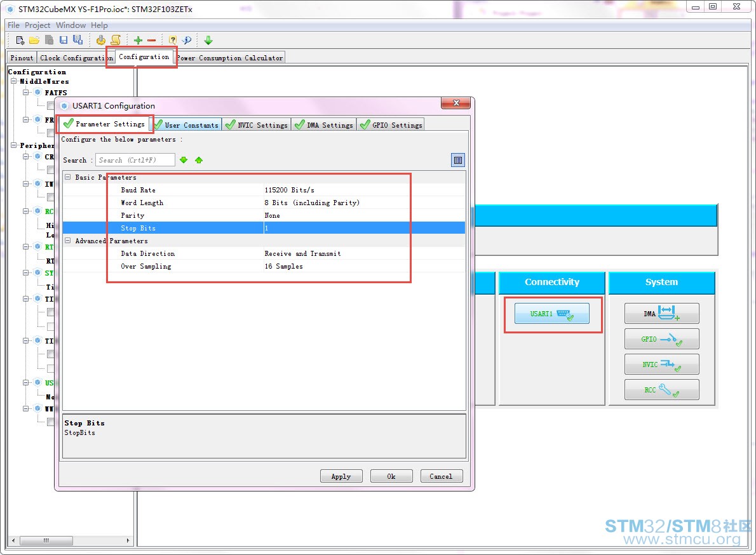The height and width of the screenshot is (555, 756).
Task: Open the User Constants tab
Action: click(x=187, y=124)
